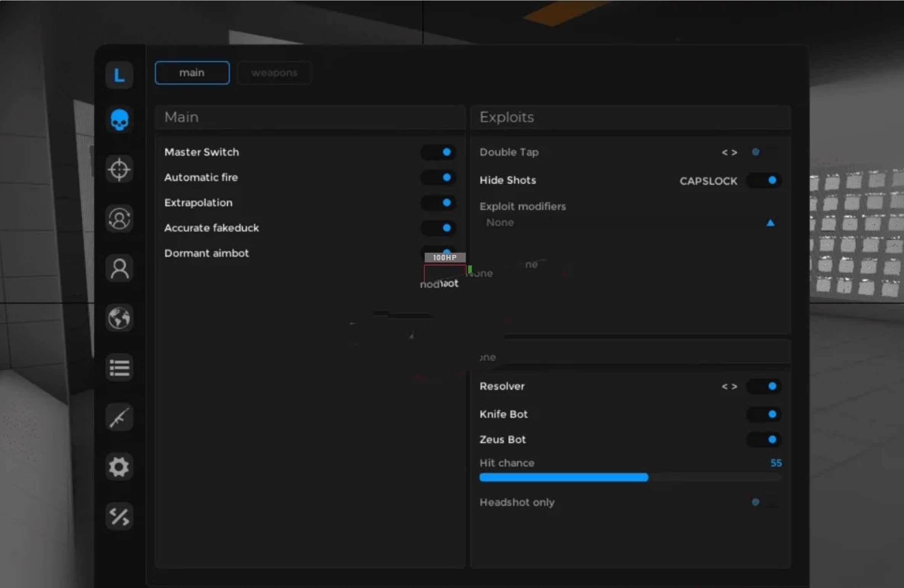Click the 100HP ESP label
This screenshot has height=588, width=904.
[x=445, y=257]
